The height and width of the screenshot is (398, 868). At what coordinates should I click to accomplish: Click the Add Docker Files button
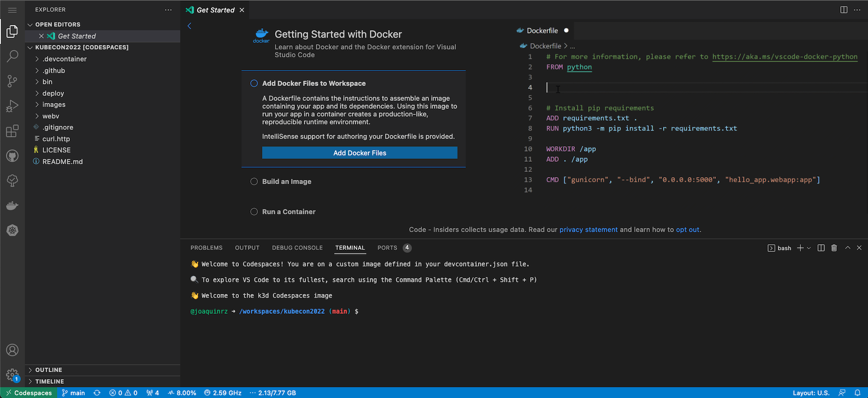(360, 153)
